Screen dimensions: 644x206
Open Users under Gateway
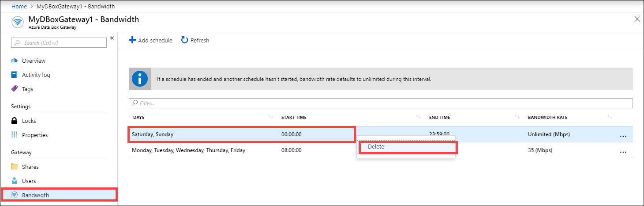coord(29,181)
